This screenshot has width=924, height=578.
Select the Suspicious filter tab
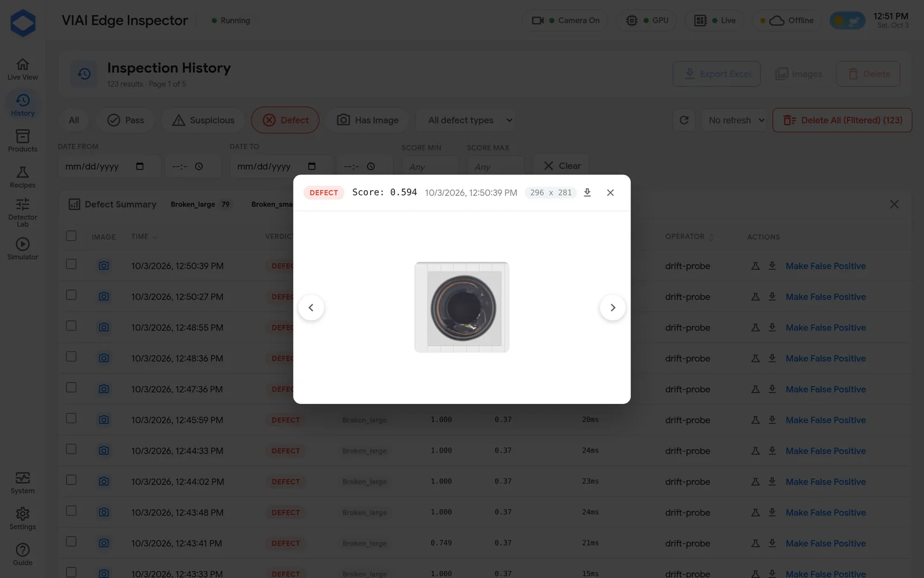click(203, 120)
